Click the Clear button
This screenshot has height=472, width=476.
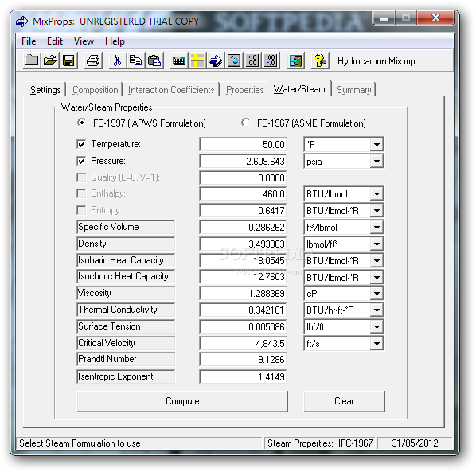(344, 401)
